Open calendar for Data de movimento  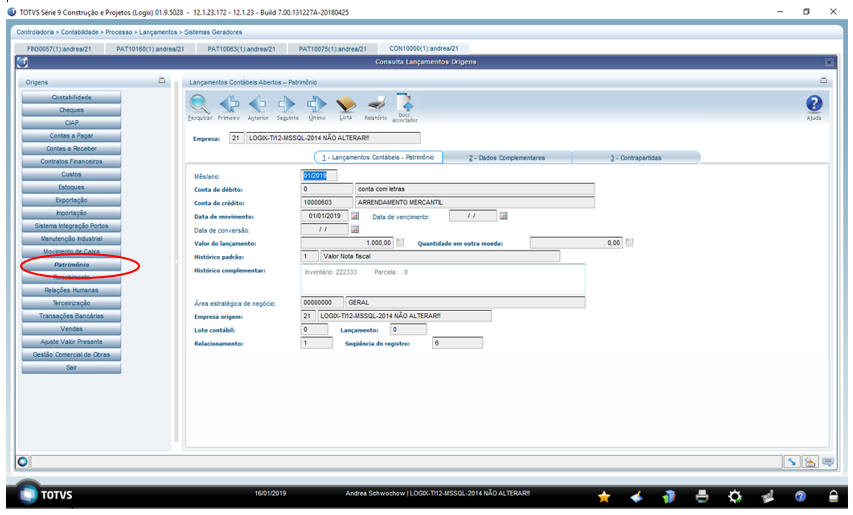pyautogui.click(x=355, y=216)
